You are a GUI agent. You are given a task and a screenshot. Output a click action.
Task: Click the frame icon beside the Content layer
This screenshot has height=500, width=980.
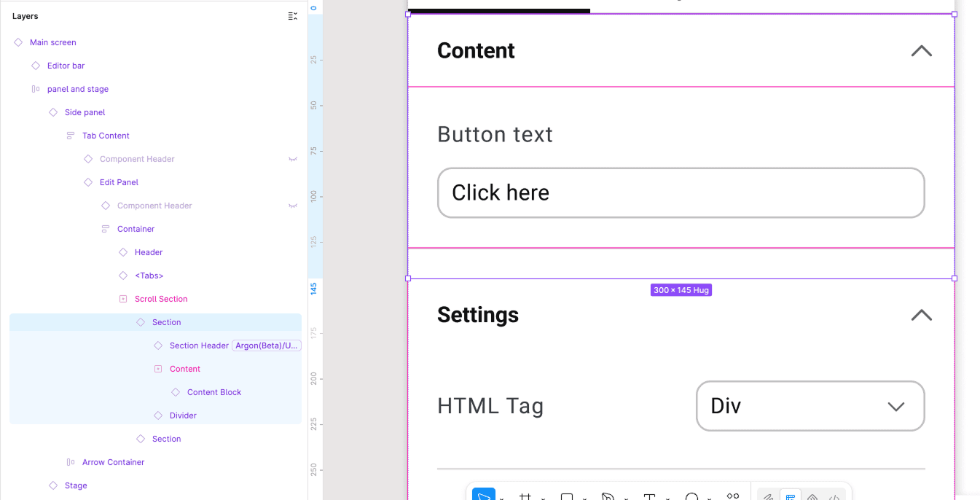(x=158, y=369)
